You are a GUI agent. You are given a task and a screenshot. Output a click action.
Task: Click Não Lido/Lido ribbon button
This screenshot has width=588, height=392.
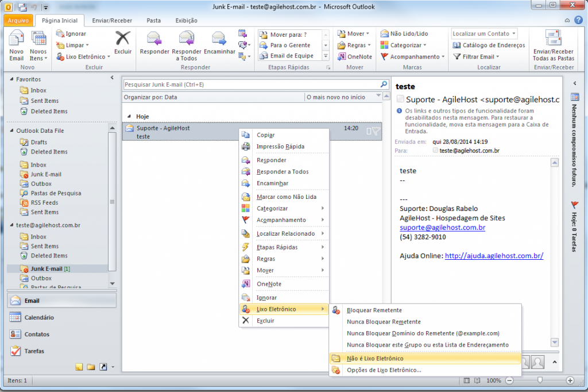[404, 33]
